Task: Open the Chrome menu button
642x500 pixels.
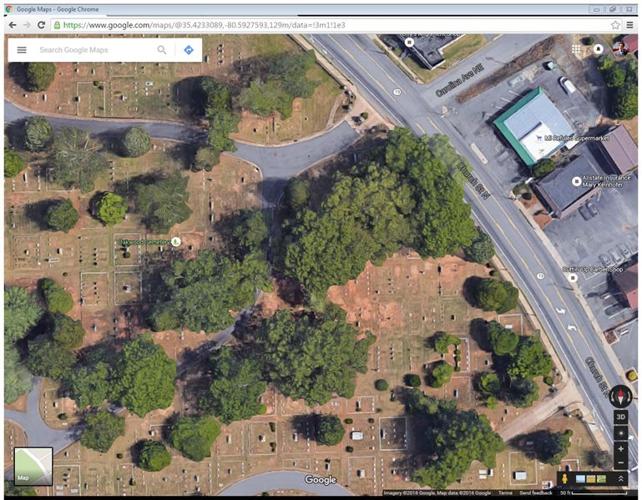Action: (631, 25)
